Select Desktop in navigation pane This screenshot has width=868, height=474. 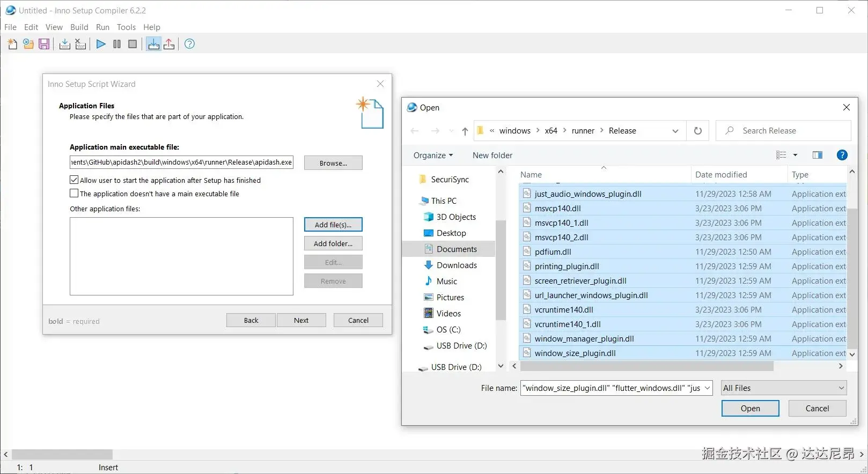(x=451, y=233)
